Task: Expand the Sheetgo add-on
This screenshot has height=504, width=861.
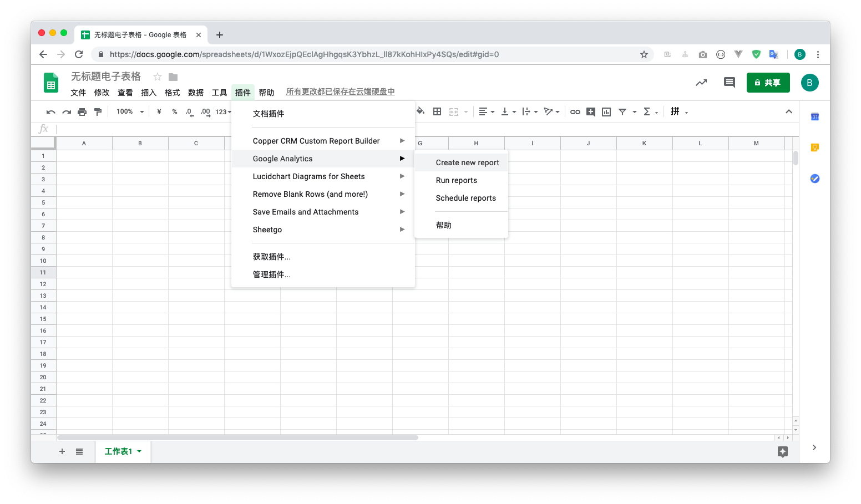Action: (323, 230)
